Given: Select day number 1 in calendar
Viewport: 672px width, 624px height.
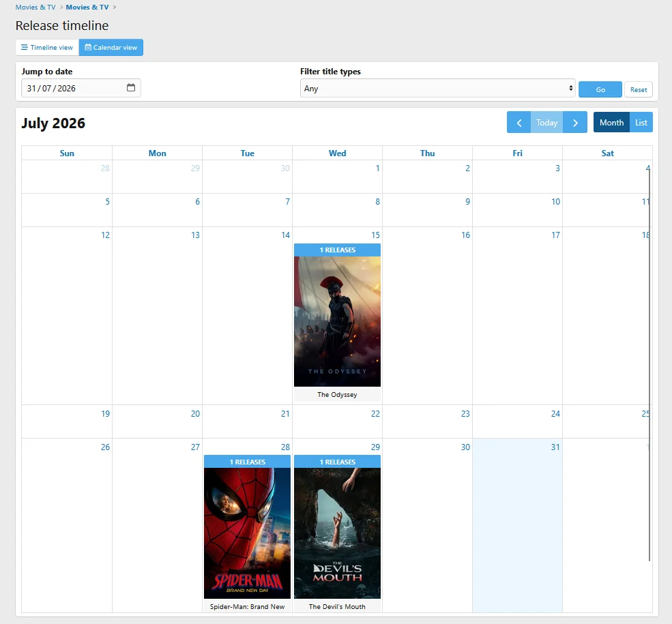Looking at the screenshot, I should coord(377,168).
